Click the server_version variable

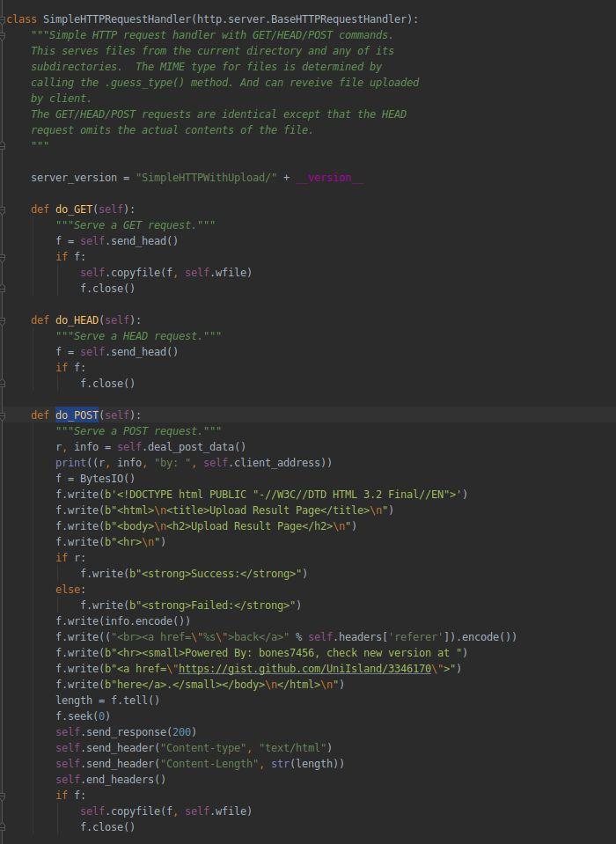74,178
